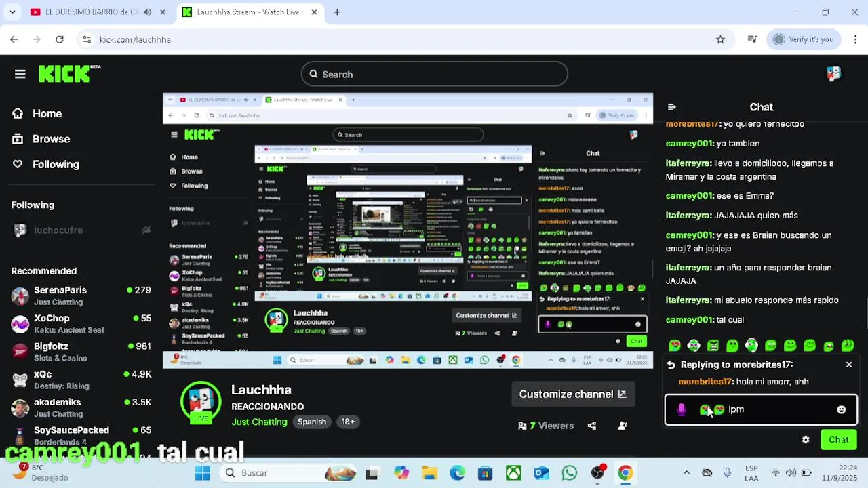Image resolution: width=868 pixels, height=488 pixels.
Task: Open Xbox app from the taskbar
Action: tap(513, 473)
